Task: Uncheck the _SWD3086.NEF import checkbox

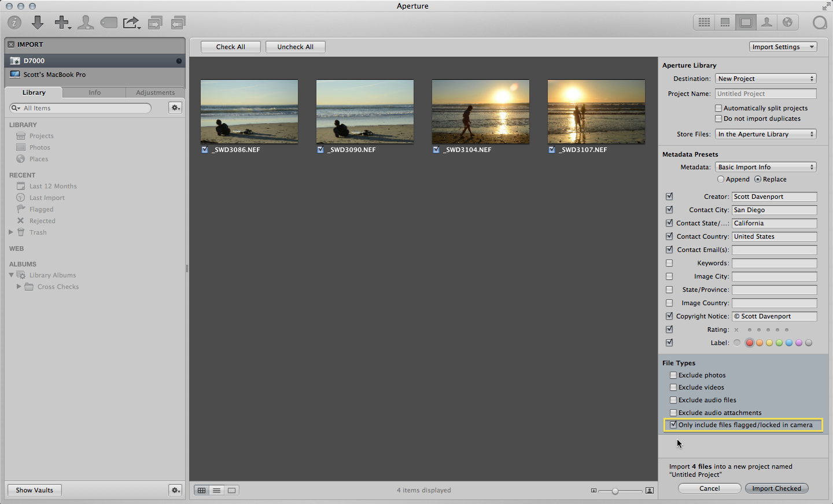Action: [x=205, y=150]
